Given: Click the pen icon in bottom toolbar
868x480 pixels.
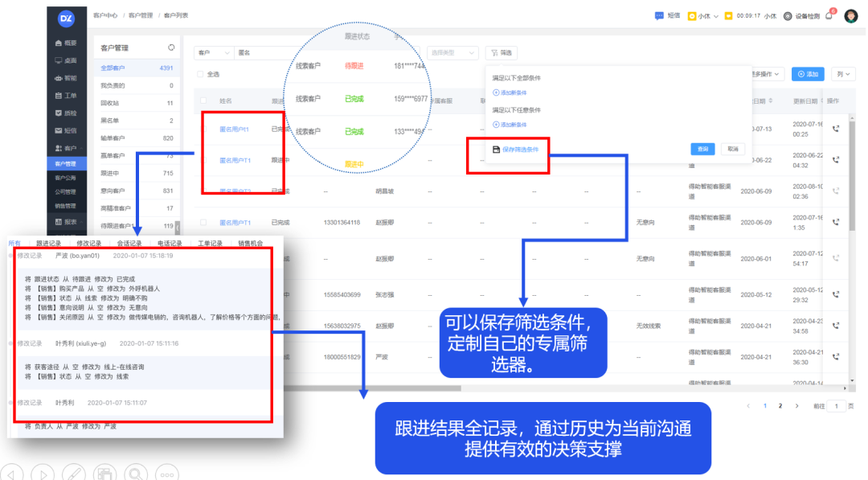Looking at the screenshot, I should 74,473.
